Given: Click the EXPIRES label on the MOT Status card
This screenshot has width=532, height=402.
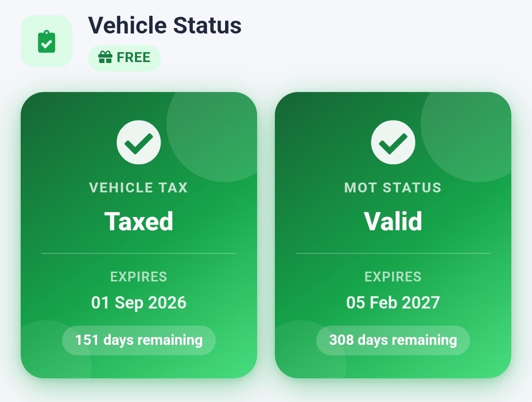Looking at the screenshot, I should (393, 277).
